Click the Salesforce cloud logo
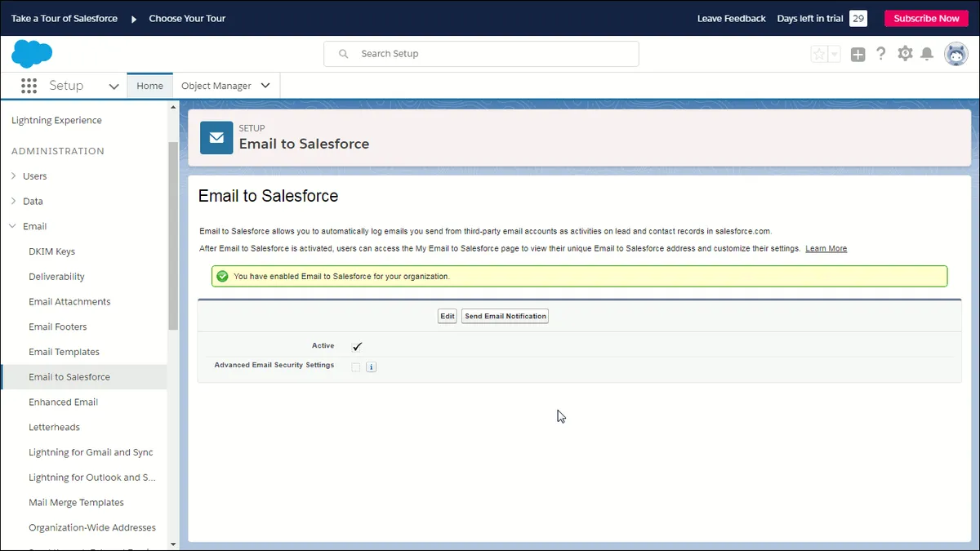This screenshot has width=980, height=551. [32, 54]
